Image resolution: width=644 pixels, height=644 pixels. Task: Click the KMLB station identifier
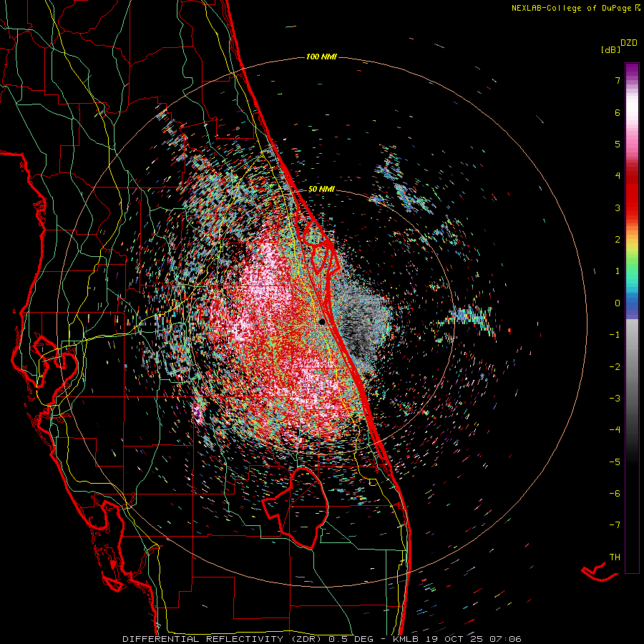pyautogui.click(x=406, y=639)
